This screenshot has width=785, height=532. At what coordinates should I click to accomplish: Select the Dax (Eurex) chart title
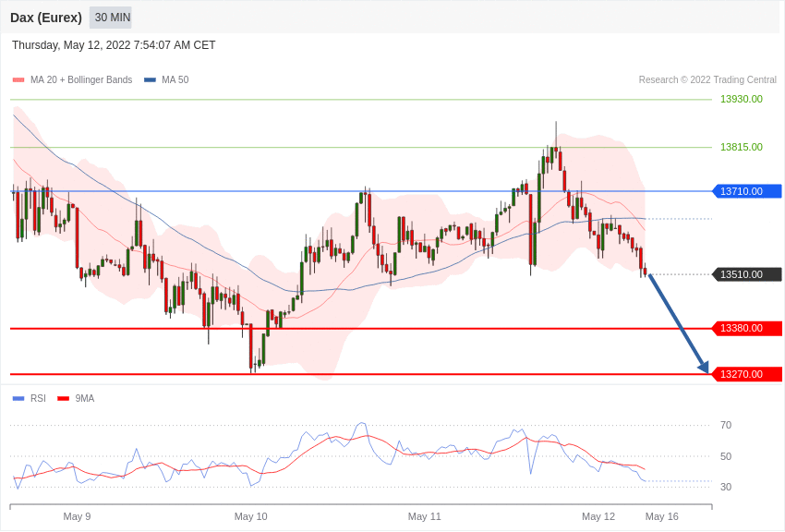pyautogui.click(x=46, y=18)
